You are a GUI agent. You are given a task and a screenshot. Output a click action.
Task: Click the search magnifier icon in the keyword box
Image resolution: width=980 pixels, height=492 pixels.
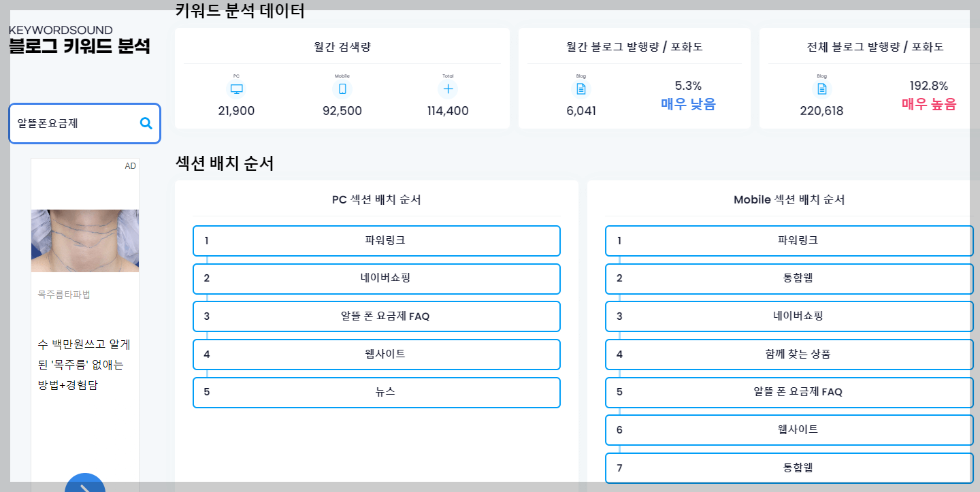[x=146, y=123]
